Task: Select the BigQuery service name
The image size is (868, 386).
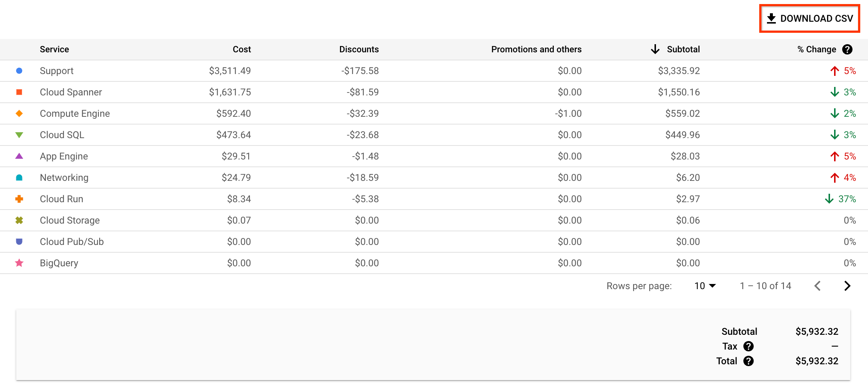Action: tap(59, 263)
